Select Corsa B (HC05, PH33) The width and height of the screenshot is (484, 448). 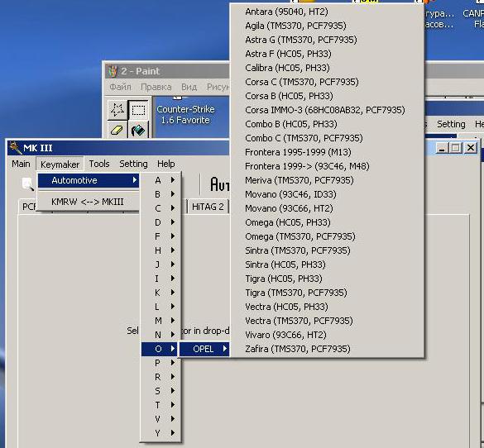tap(327, 96)
